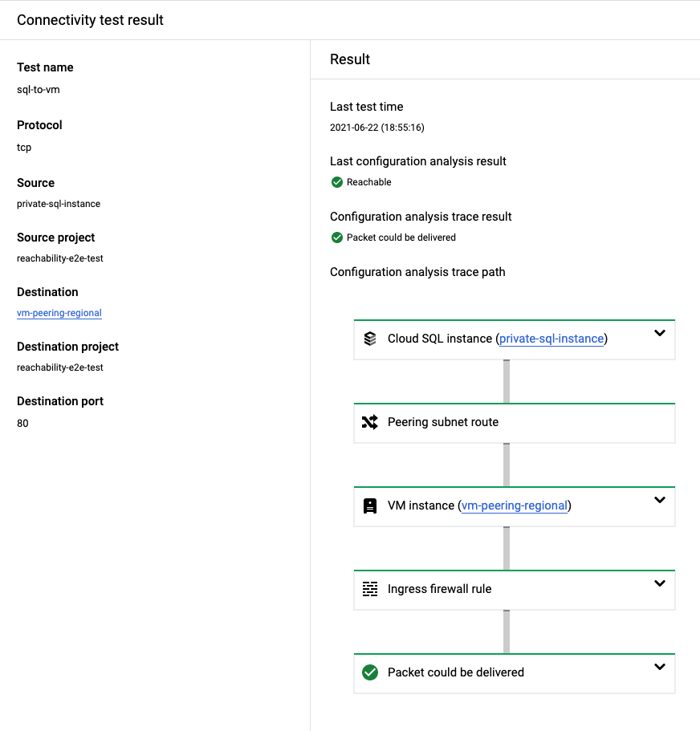The image size is (700, 731).
Task: Expand the Packet could be delivered step
Action: point(660,667)
